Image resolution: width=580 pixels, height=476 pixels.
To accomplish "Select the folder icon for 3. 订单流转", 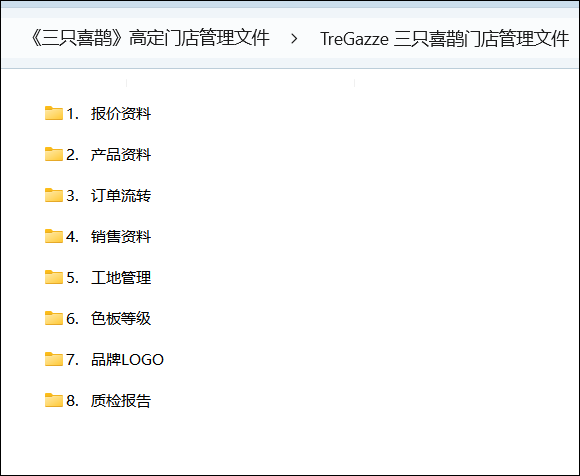I will pos(54,195).
